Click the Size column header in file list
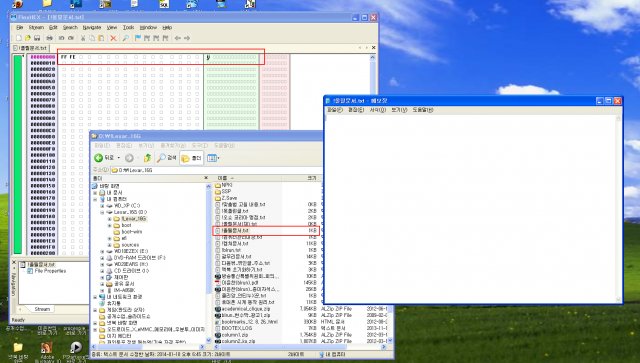 311,178
